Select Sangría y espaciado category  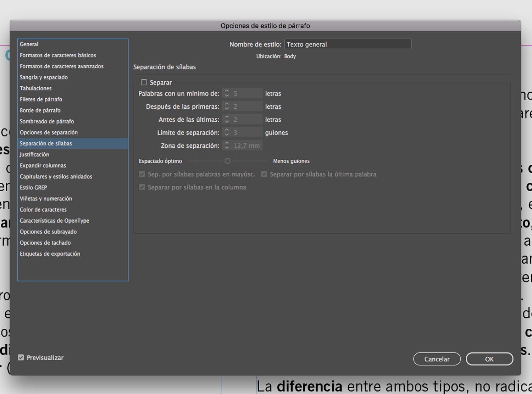tap(44, 77)
